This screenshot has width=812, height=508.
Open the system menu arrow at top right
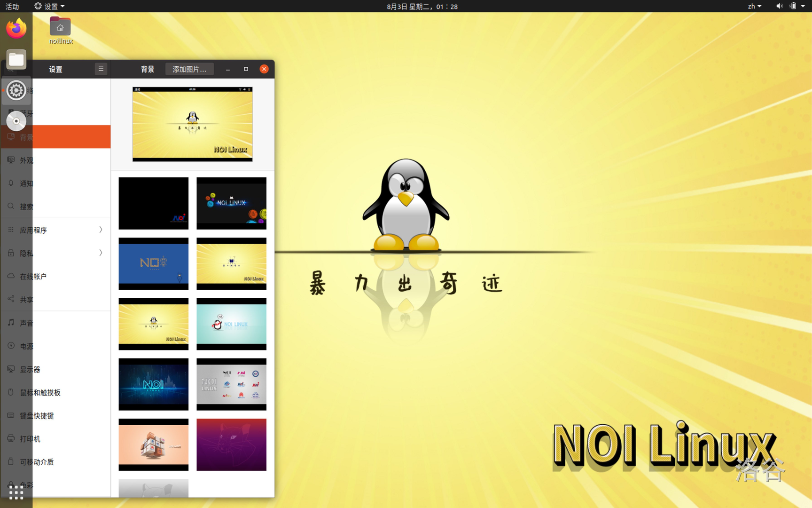(803, 6)
